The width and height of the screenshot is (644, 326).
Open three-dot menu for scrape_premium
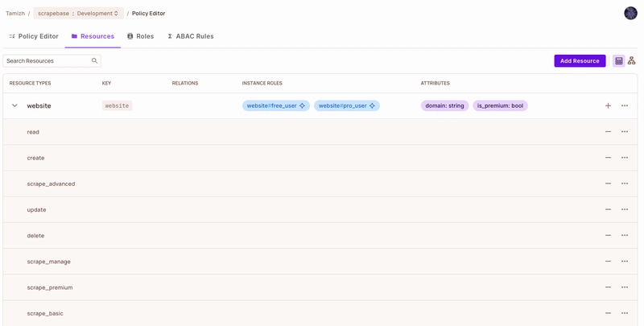coord(625,287)
